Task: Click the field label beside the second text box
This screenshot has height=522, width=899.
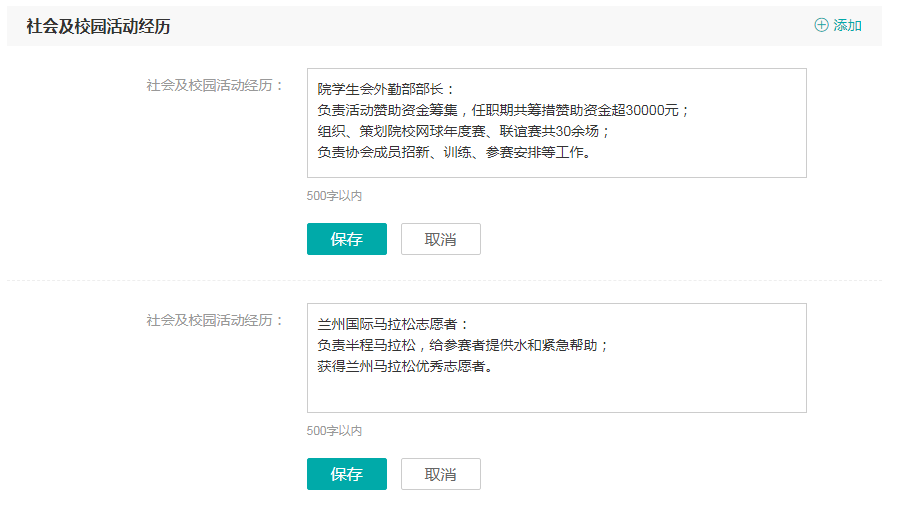Action: tap(215, 320)
